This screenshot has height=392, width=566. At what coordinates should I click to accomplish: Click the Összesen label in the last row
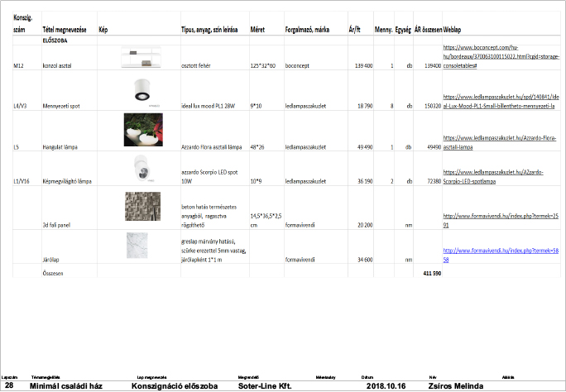(53, 272)
